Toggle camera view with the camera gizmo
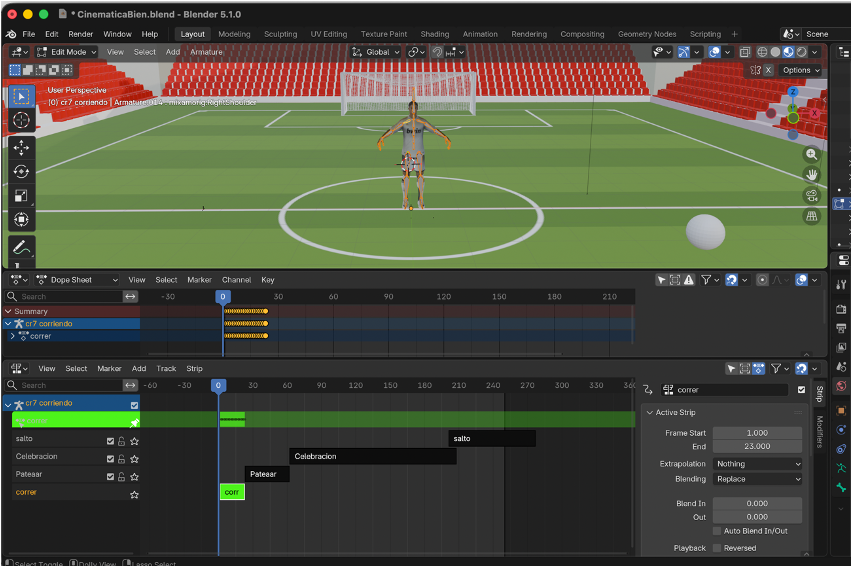The height and width of the screenshot is (566, 852). [811, 195]
